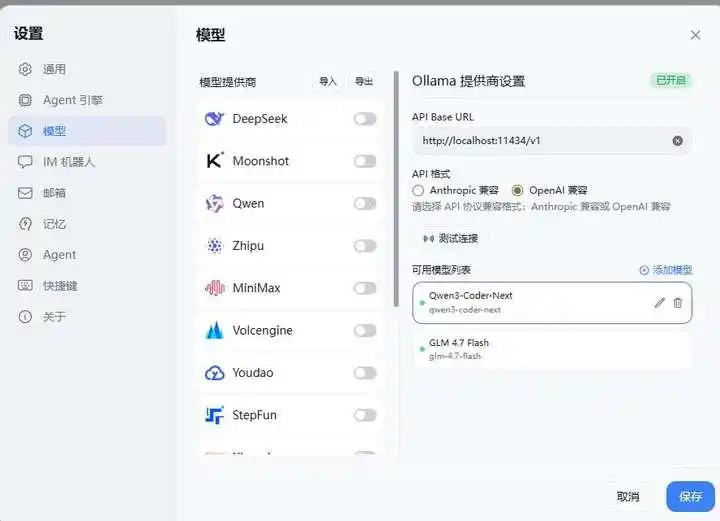Open the 通用 settings section
The image size is (720, 521).
[87, 69]
